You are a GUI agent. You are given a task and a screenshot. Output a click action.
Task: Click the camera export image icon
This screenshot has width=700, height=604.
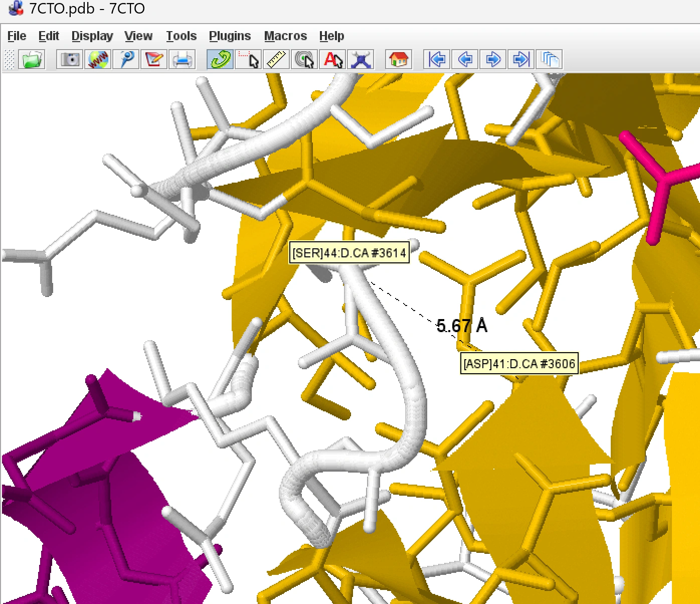70,60
